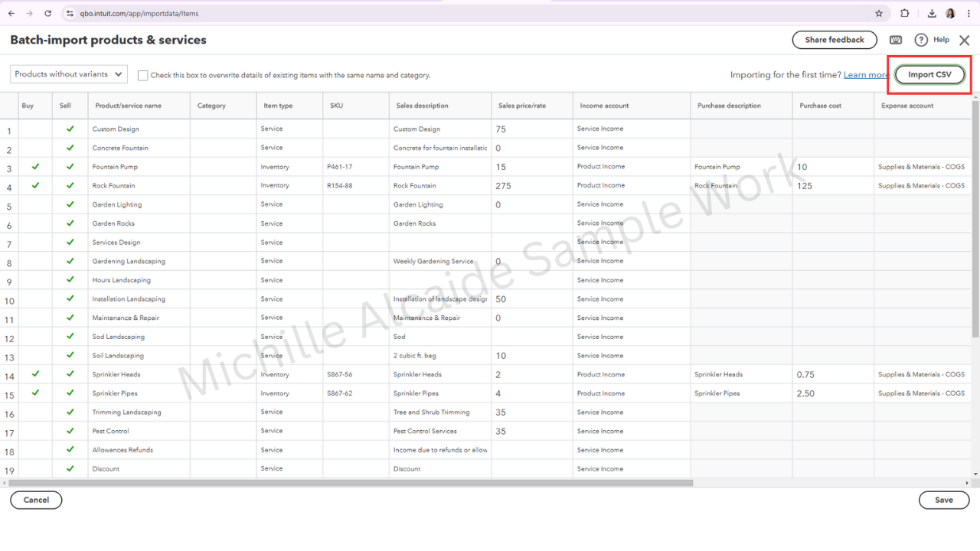The image size is (980, 551).
Task: Open the Products without variants dropdown
Action: 69,74
